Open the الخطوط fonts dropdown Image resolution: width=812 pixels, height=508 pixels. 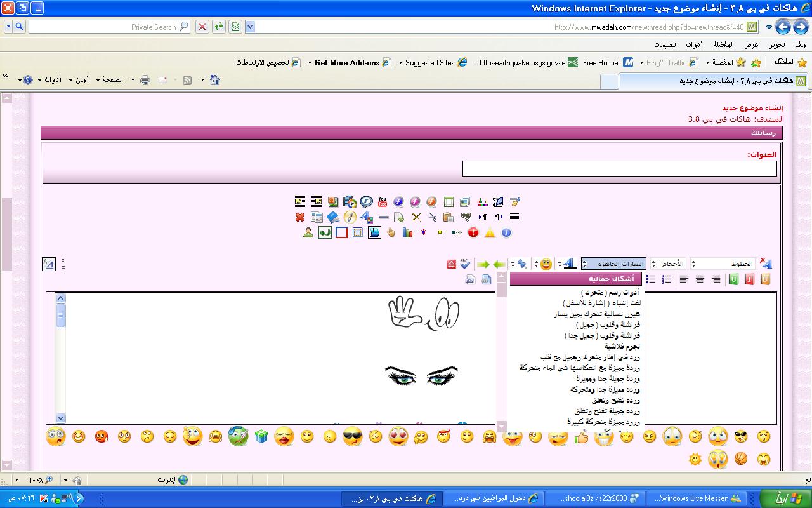pos(723,264)
